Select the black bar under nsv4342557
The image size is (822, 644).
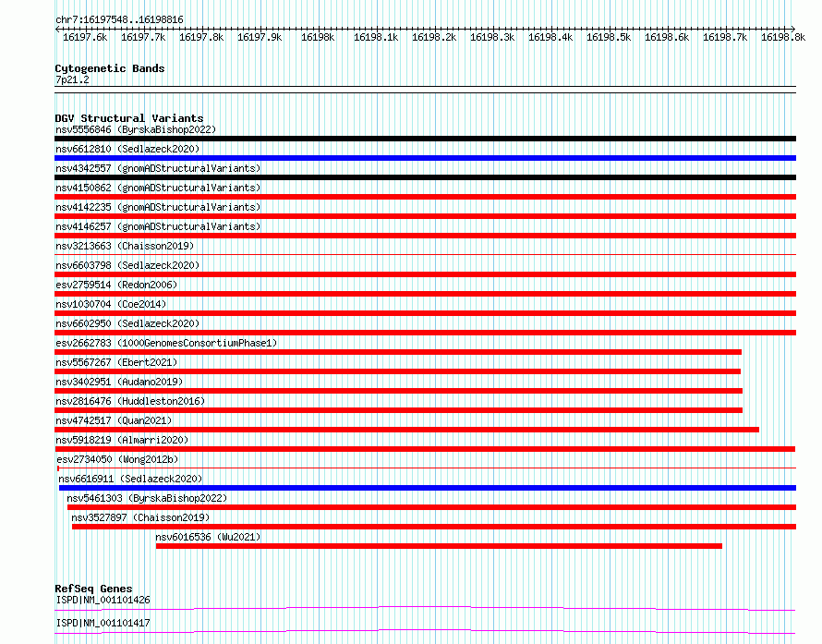coord(425,177)
